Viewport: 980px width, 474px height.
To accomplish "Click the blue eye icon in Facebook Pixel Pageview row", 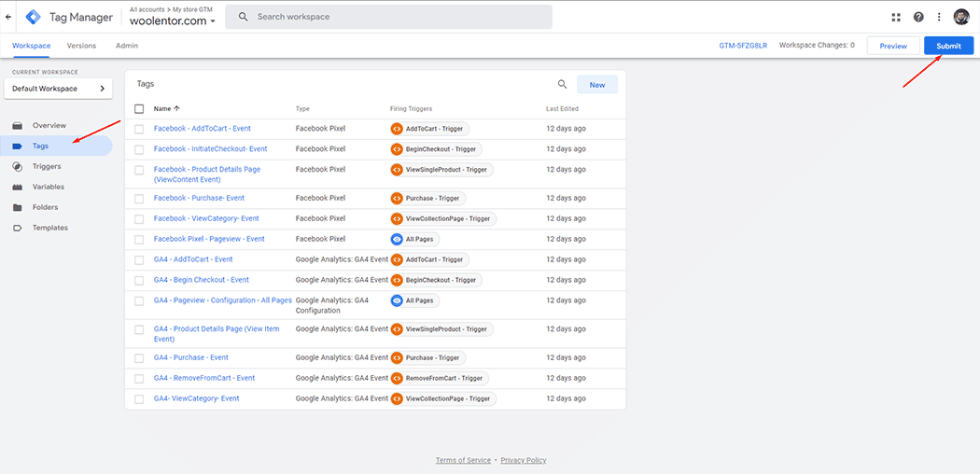I will (397, 239).
